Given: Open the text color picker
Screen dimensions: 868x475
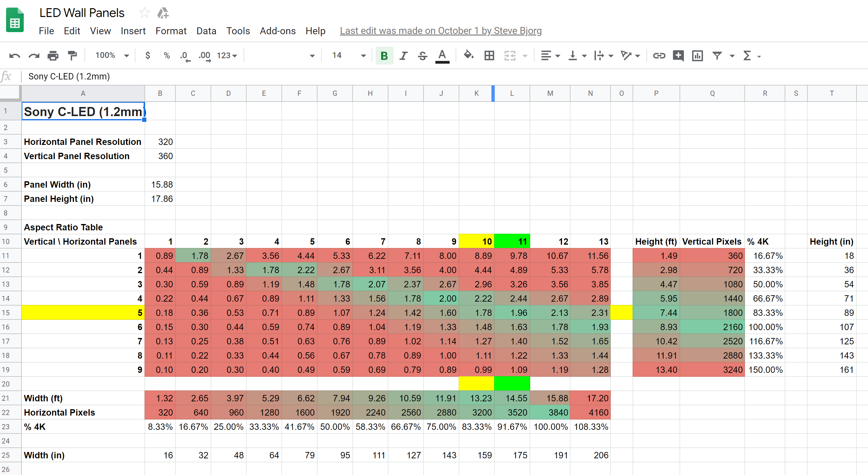Looking at the screenshot, I should coord(442,56).
